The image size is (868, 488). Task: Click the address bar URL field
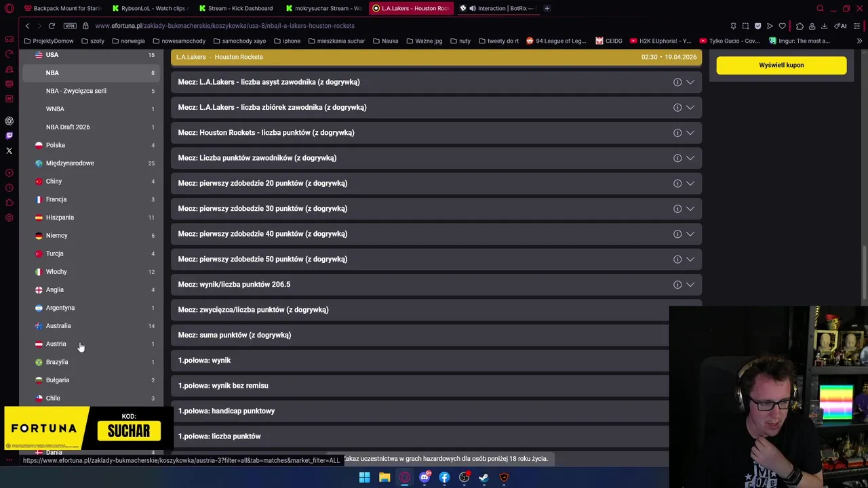[x=407, y=26]
